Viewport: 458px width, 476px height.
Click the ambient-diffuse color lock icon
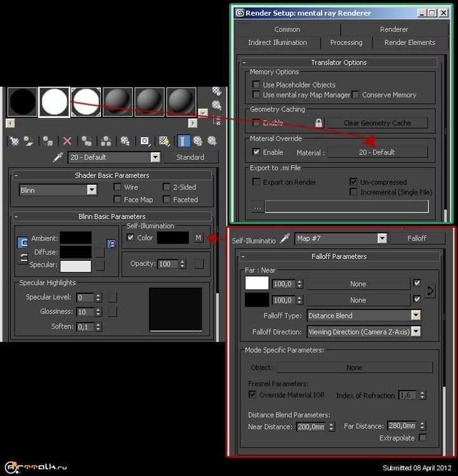point(112,244)
